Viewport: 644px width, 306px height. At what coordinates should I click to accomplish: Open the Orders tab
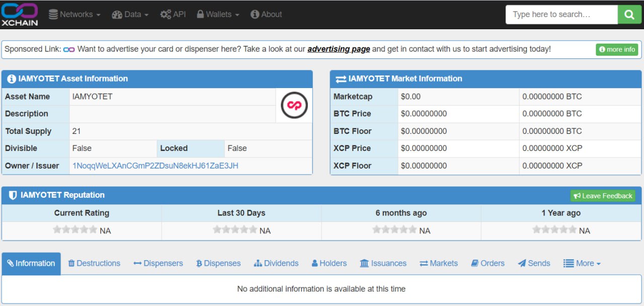[x=488, y=263]
